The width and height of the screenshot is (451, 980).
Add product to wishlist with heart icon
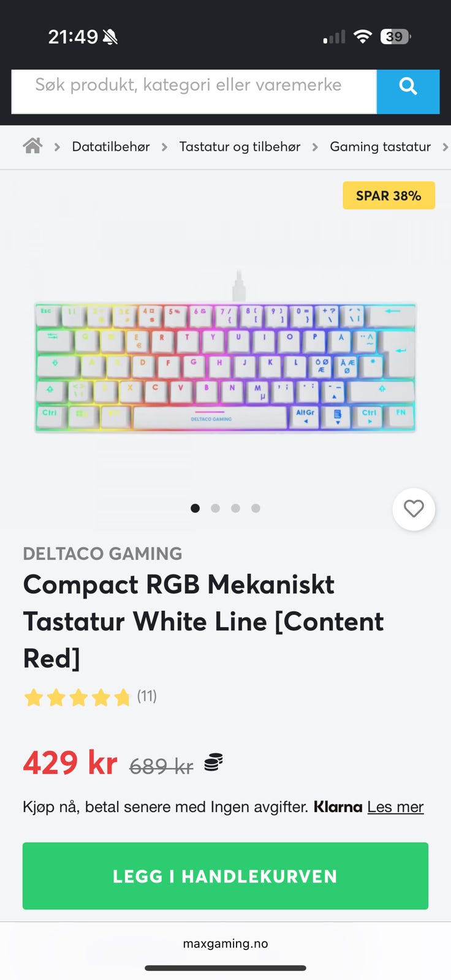pos(414,508)
